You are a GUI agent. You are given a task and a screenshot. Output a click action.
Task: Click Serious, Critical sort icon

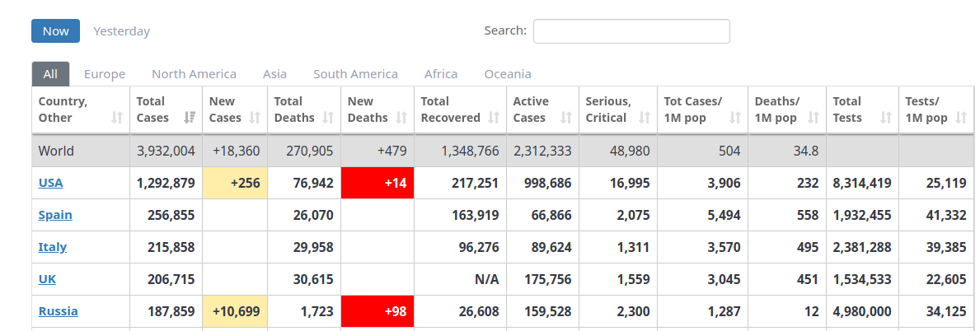(x=645, y=118)
